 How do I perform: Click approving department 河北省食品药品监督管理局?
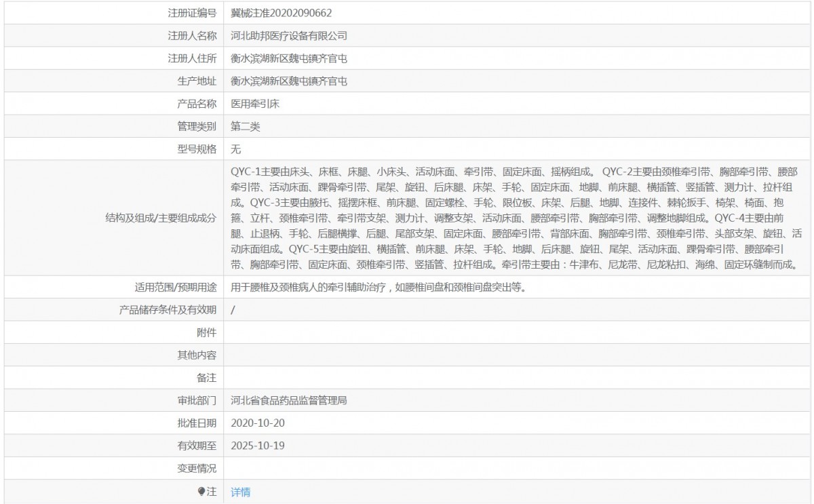click(x=289, y=400)
